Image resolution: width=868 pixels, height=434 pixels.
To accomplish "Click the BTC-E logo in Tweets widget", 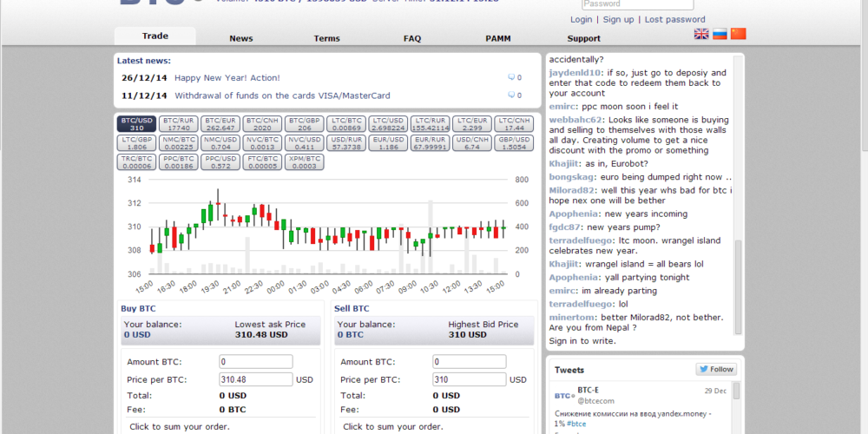I will [563, 396].
